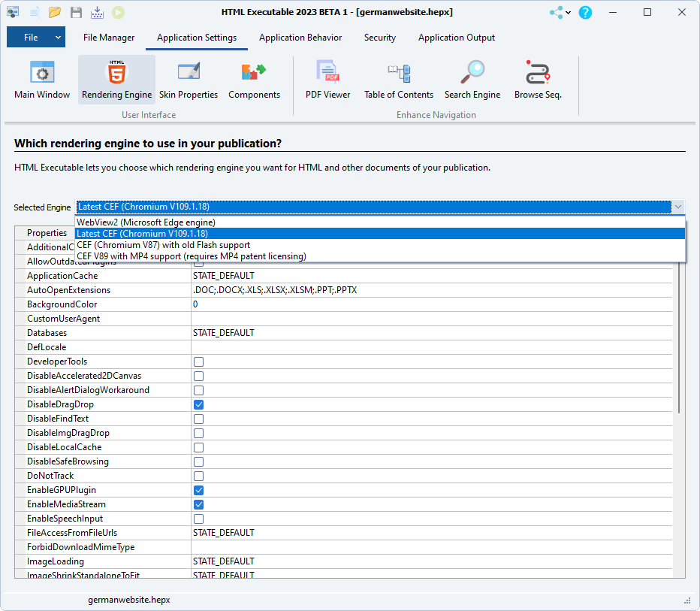Image resolution: width=700 pixels, height=611 pixels.
Task: Disable the EnableGPUPlugin checkbox
Action: pos(198,490)
